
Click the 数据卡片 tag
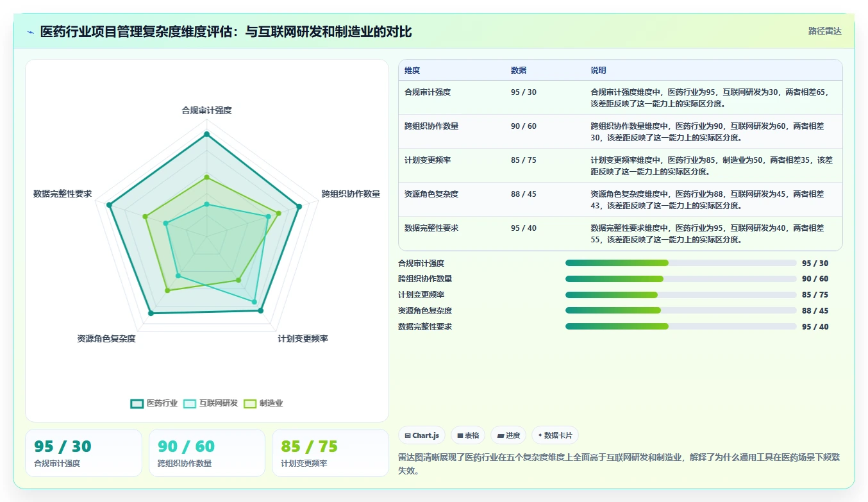click(555, 435)
